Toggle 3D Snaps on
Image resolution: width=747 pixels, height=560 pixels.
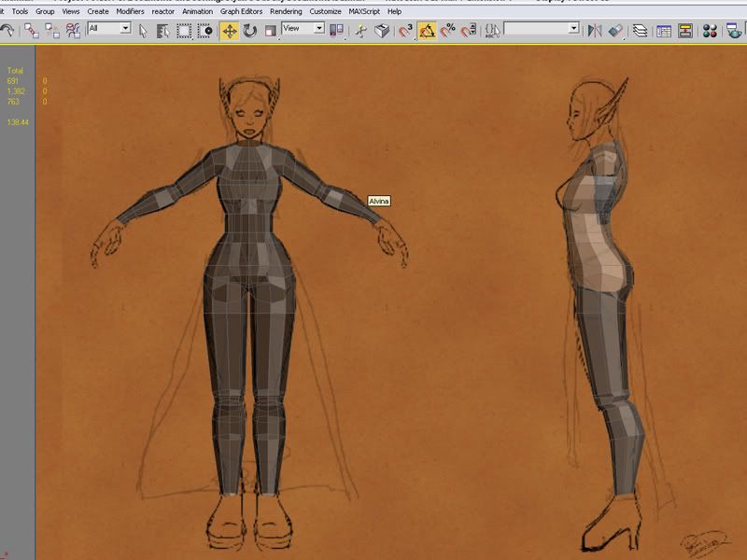[x=405, y=30]
